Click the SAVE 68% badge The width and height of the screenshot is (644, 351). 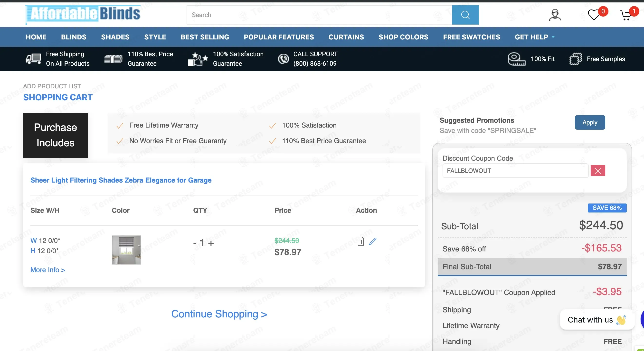point(607,208)
